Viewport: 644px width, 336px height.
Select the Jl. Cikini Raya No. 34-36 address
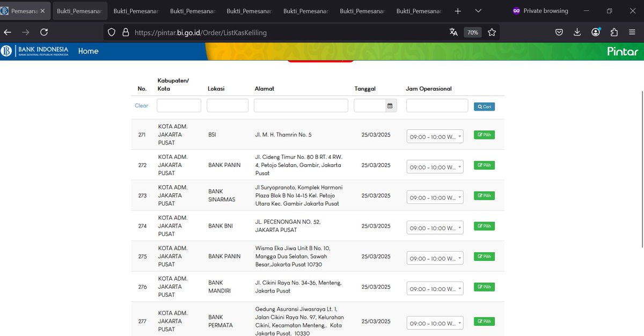pyautogui.click(x=298, y=287)
